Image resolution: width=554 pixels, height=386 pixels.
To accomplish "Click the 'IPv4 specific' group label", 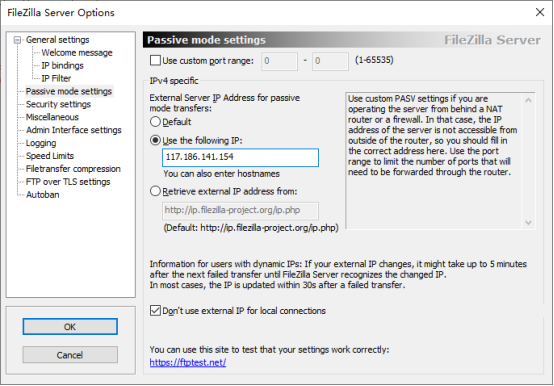I will pyautogui.click(x=174, y=81).
